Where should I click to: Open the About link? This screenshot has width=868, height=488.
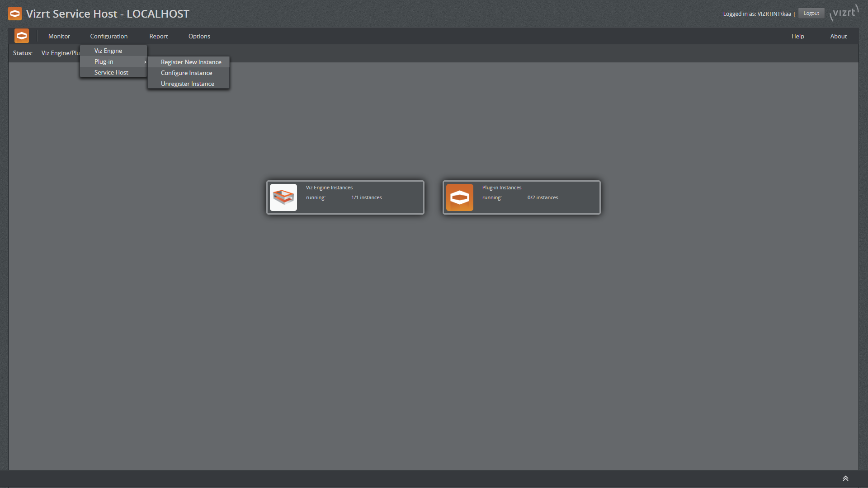[838, 36]
